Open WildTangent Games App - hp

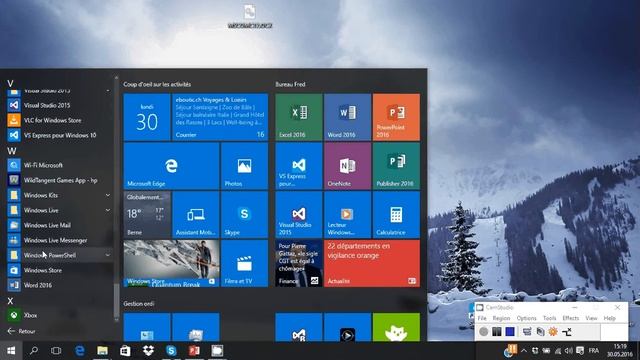click(x=59, y=180)
